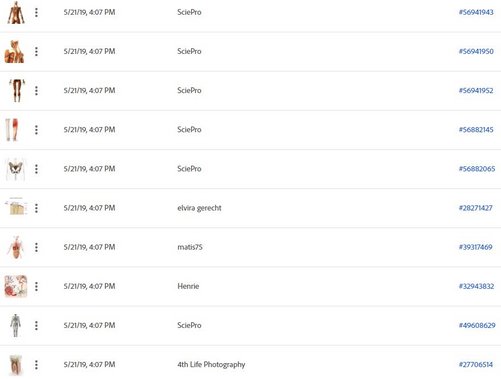
Task: Open asset link #56941943
Action: [476, 12]
